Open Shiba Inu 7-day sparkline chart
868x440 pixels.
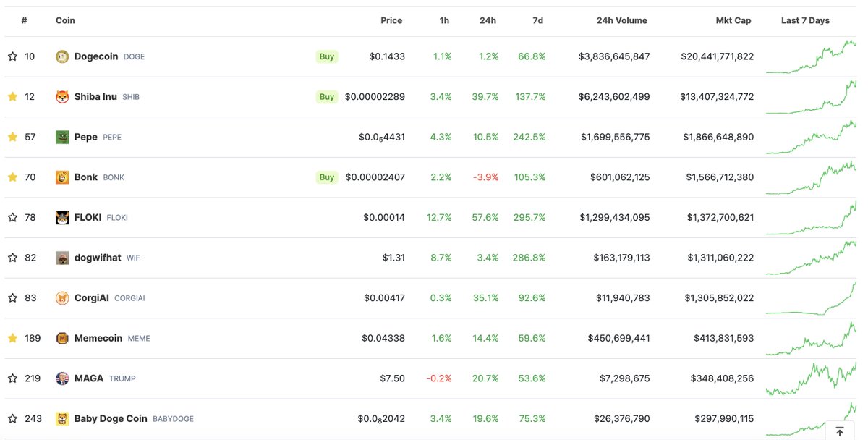(811, 97)
